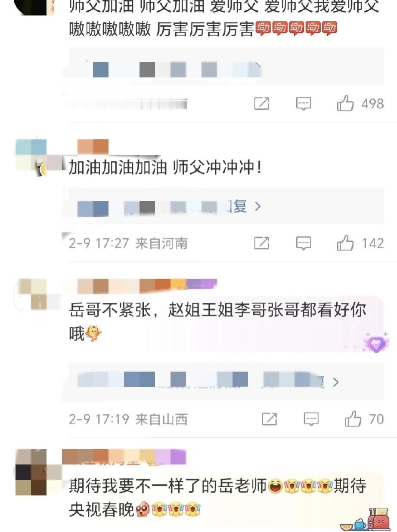Reply to the 2-9 17:27 comment
Image resolution: width=397 pixels, height=532 pixels.
(x=304, y=243)
